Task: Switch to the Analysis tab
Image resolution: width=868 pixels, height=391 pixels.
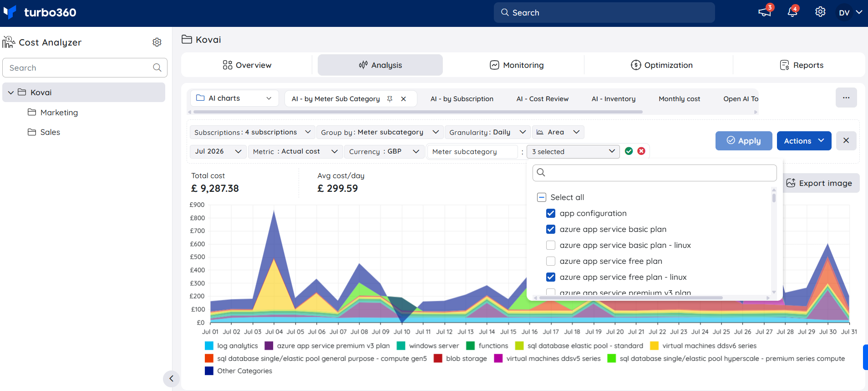Action: pos(380,65)
